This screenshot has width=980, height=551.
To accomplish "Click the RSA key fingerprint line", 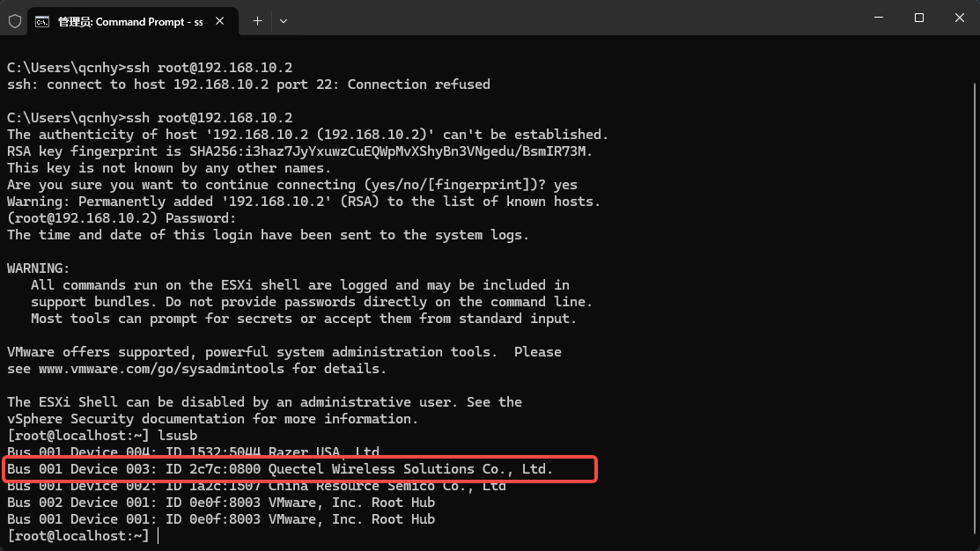I will click(299, 151).
